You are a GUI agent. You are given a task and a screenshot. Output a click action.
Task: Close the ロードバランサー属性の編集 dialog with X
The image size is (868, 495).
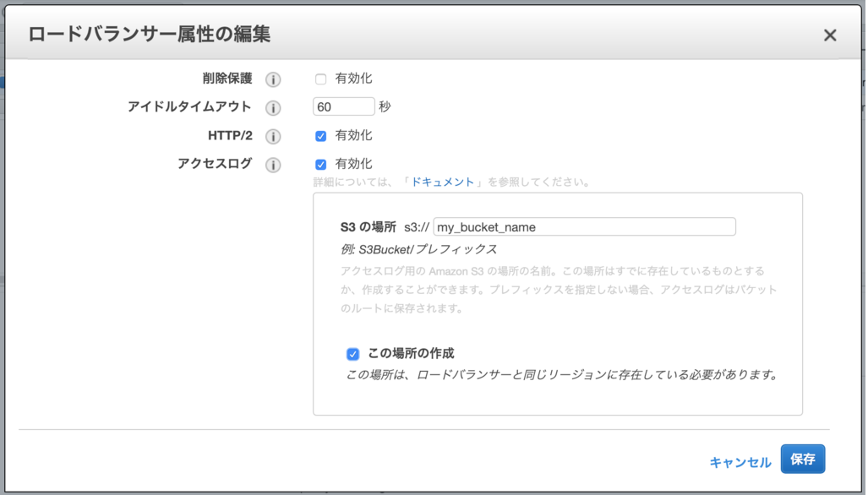click(x=830, y=35)
